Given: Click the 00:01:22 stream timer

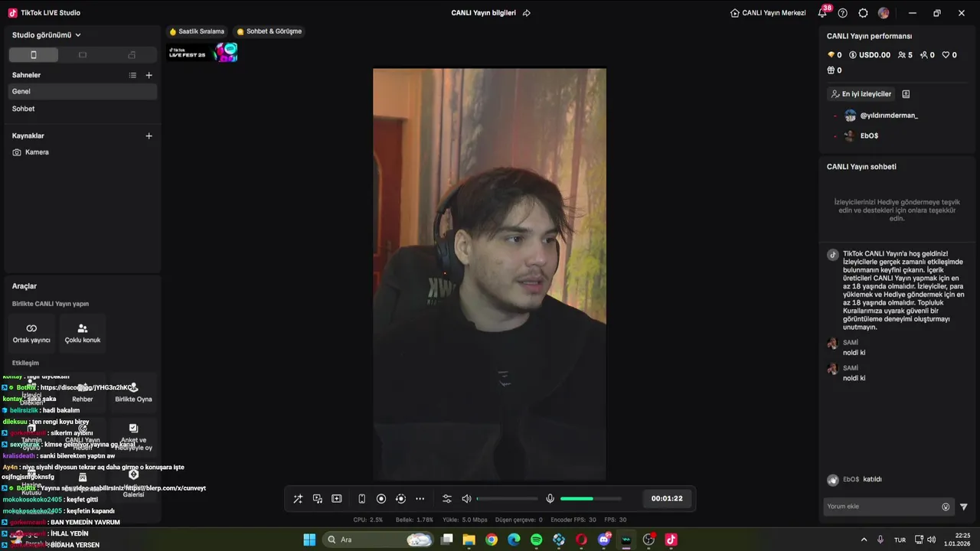Looking at the screenshot, I should (667, 498).
